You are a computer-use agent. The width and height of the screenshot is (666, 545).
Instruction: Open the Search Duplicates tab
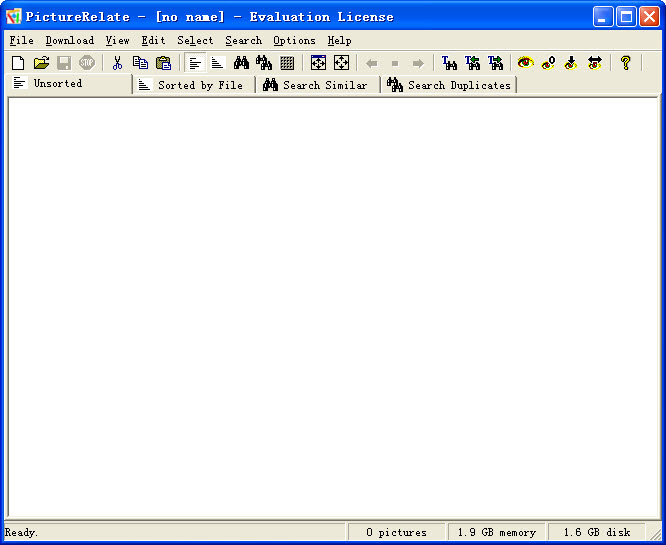[449, 86]
